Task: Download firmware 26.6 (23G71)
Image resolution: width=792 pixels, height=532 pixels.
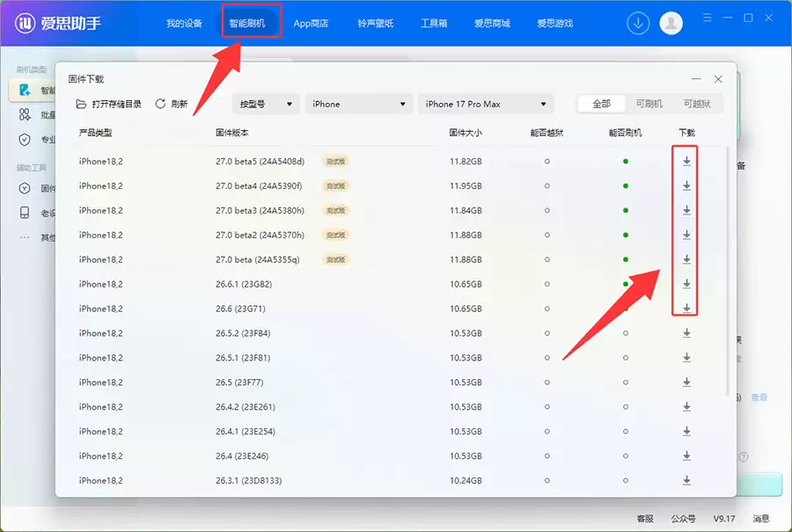Action: point(686,308)
